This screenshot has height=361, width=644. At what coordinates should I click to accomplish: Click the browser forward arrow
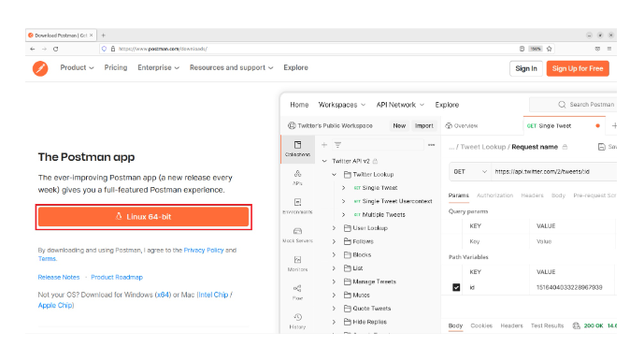pyautogui.click(x=44, y=49)
